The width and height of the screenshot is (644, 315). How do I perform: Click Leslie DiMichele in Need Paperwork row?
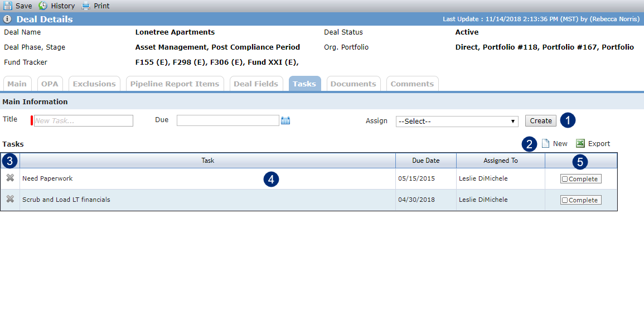coord(483,178)
